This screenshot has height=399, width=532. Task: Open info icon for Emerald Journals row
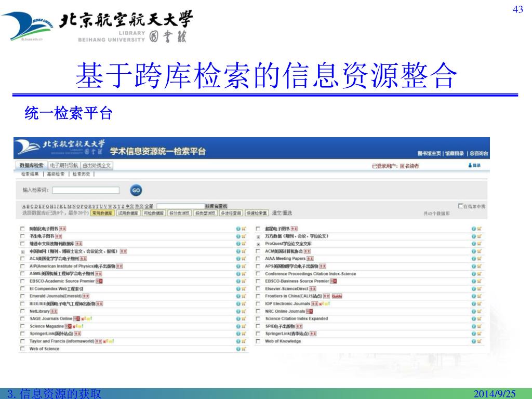coord(238,296)
